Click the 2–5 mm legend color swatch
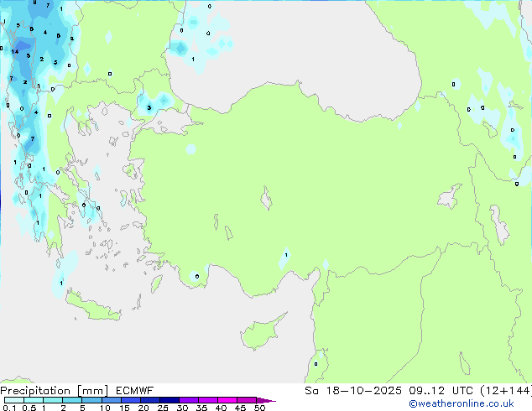The height and width of the screenshot is (411, 532). coord(72,400)
